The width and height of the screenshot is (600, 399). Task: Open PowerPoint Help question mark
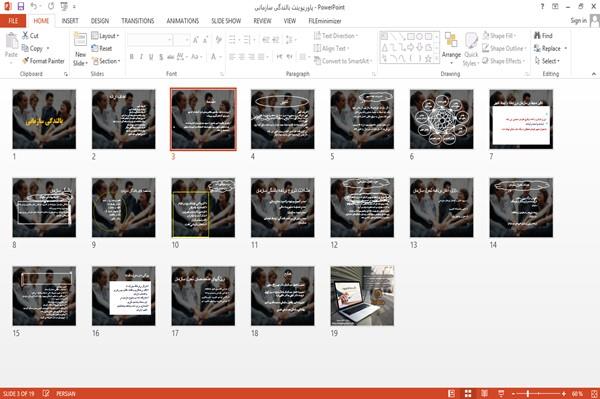[542, 7]
